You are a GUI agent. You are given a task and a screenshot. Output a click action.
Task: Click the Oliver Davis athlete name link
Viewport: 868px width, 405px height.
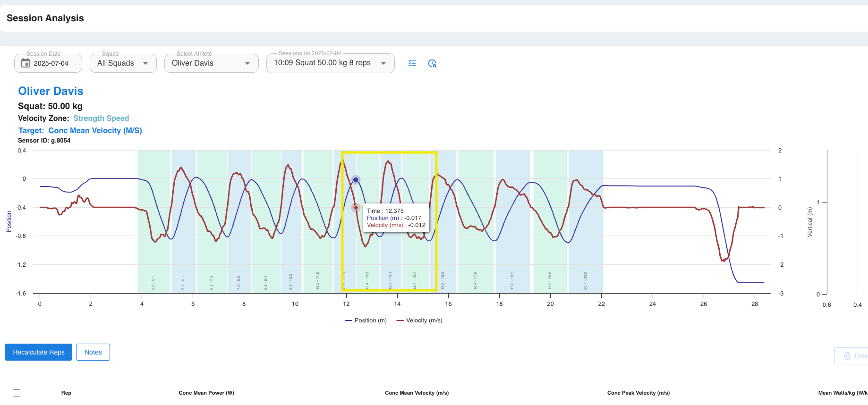tap(51, 91)
